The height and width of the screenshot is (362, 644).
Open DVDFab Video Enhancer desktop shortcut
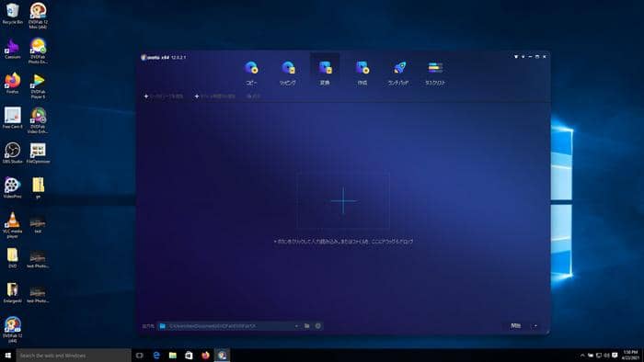point(38,120)
